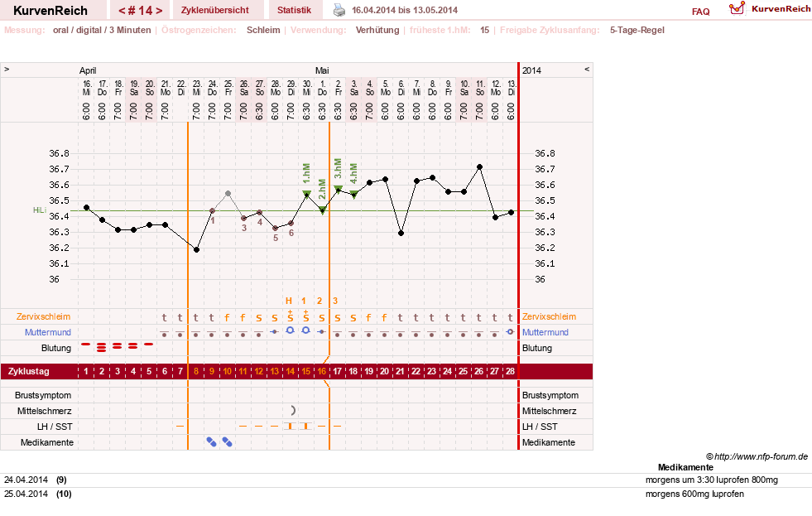Click the 1.hM green triangle temperature marker
This screenshot has width=812, height=516.
[x=306, y=195]
